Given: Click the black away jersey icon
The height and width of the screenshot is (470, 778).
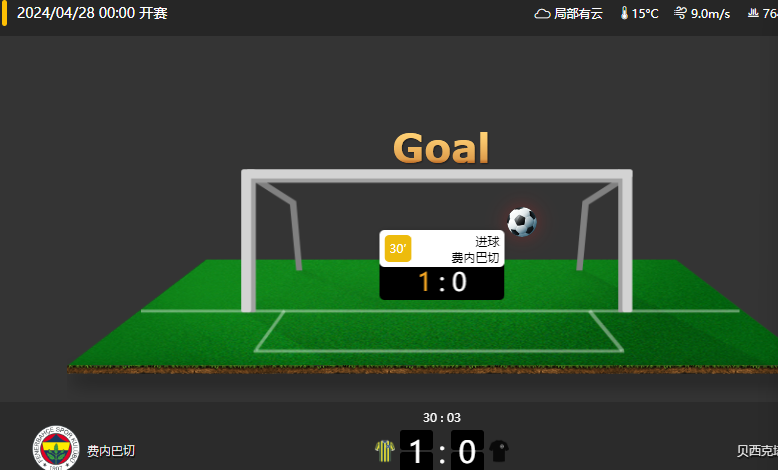Looking at the screenshot, I should click(499, 451).
